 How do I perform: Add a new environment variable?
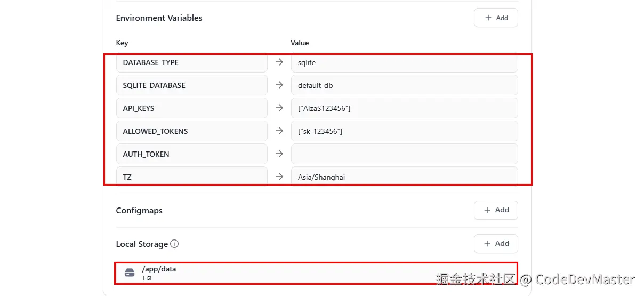point(496,18)
